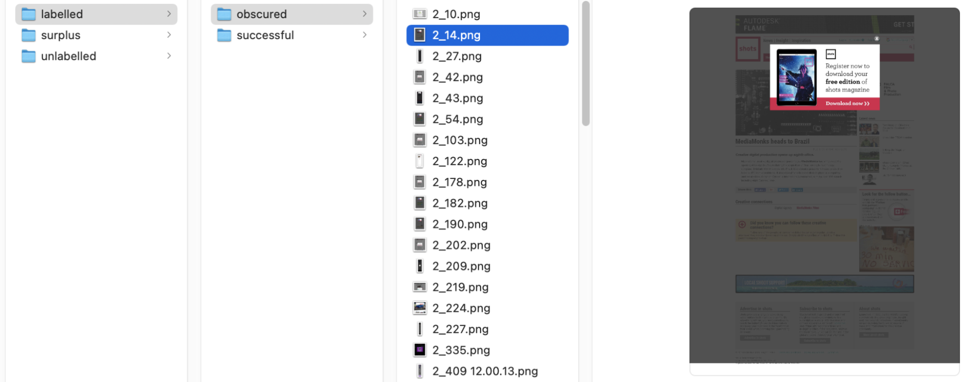Select the file 2_335.png
Screen dimensions: 980x382
click(461, 350)
